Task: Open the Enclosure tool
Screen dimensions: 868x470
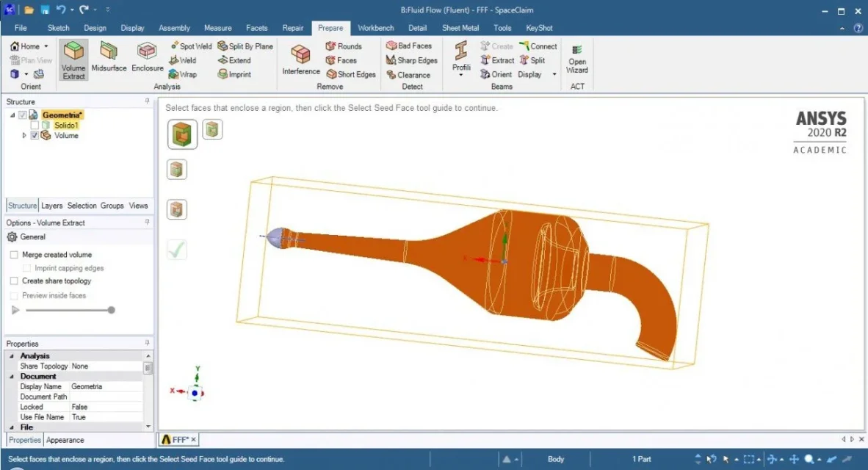Action: 148,57
